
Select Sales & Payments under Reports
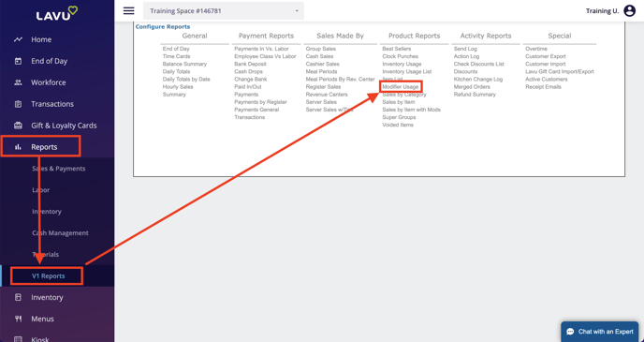(x=59, y=169)
